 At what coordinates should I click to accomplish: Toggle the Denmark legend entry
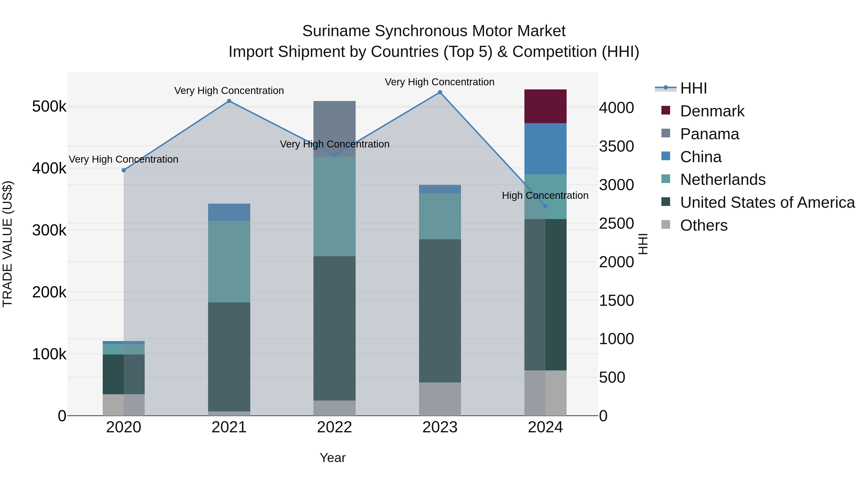point(703,111)
